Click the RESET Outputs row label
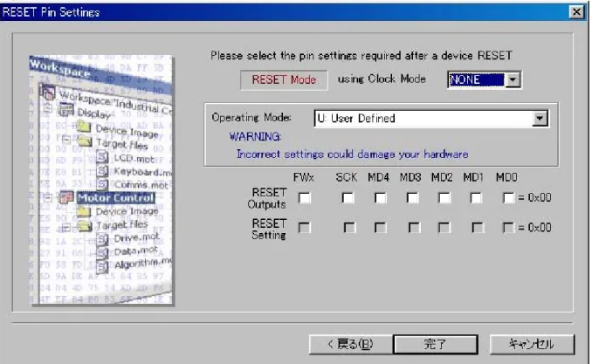The height and width of the screenshot is (364, 592). coord(267,198)
